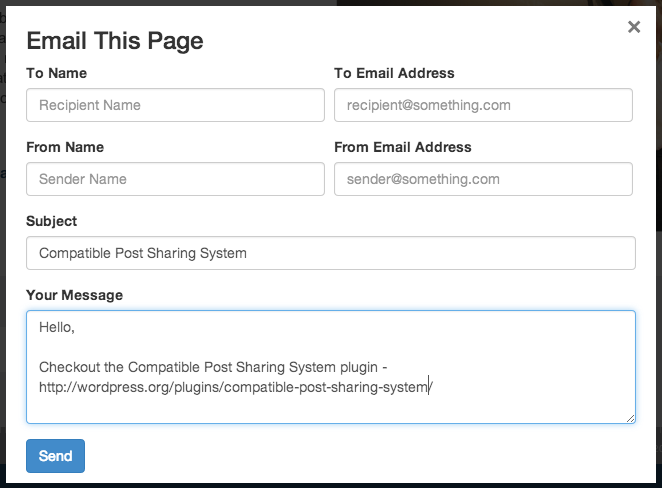Click inside the Your Message textarea
This screenshot has width=662, height=488.
[x=331, y=367]
